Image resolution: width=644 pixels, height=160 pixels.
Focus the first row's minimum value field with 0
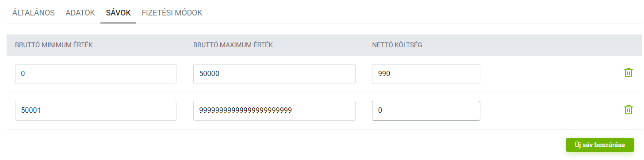pyautogui.click(x=96, y=74)
